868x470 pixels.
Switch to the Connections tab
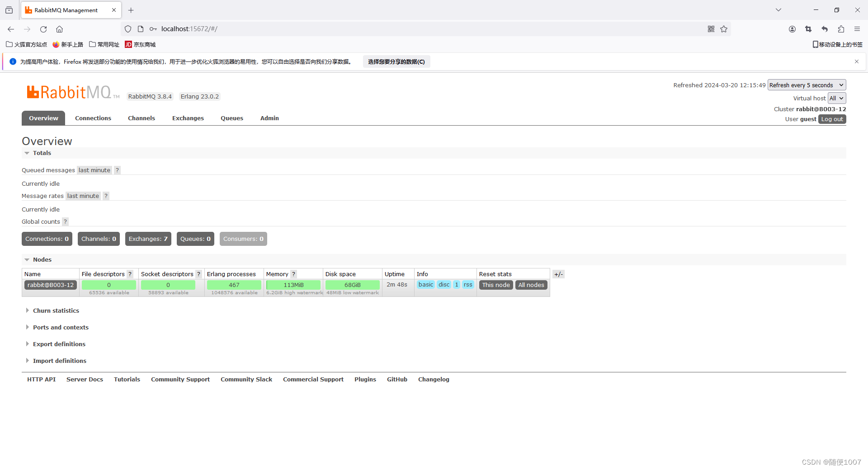tap(93, 118)
